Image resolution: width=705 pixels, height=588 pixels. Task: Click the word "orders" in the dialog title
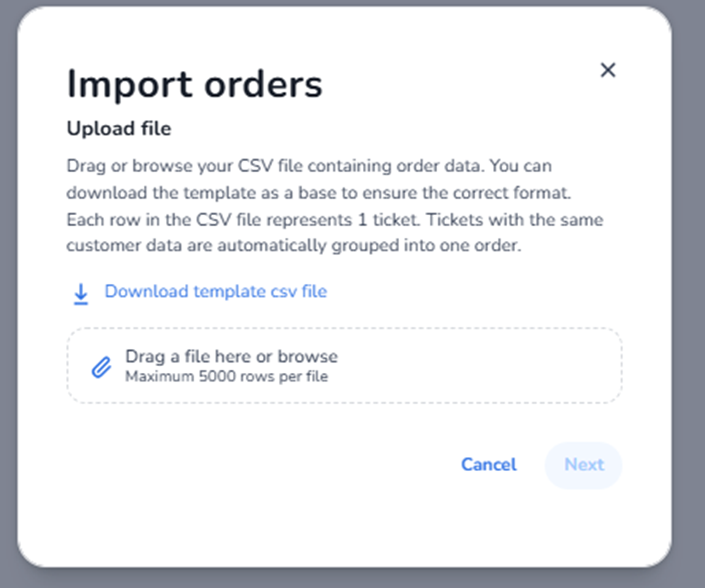263,85
